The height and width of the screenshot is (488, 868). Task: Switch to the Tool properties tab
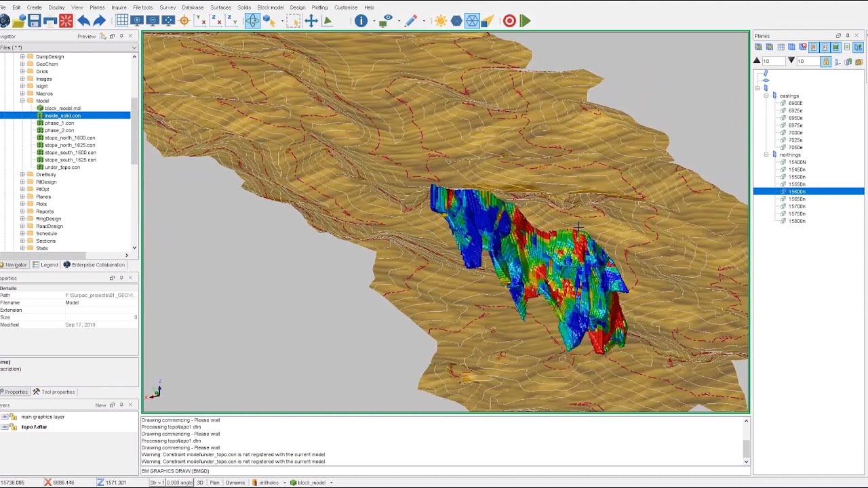(54, 392)
